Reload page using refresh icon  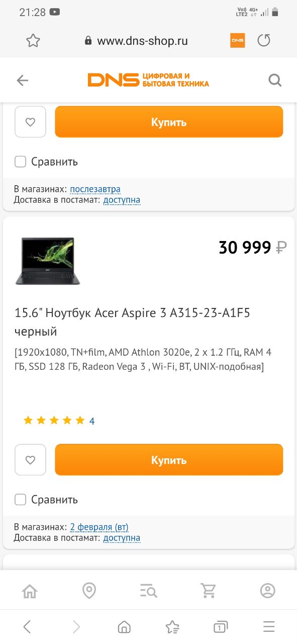[264, 41]
